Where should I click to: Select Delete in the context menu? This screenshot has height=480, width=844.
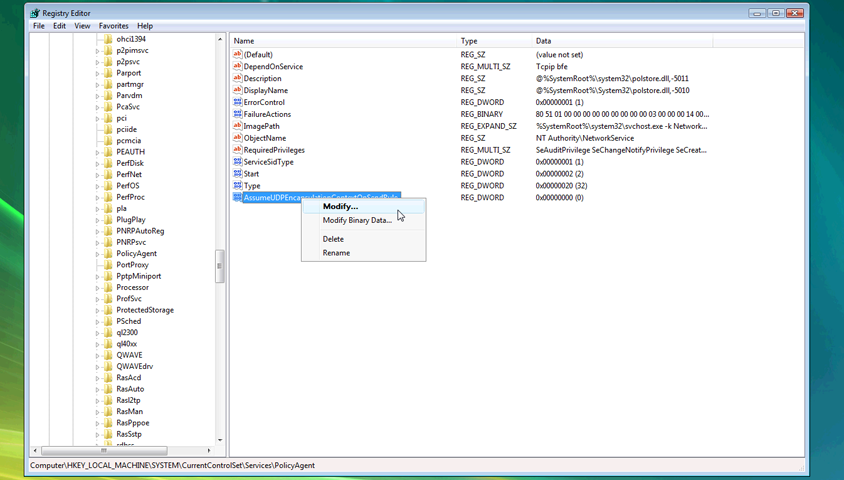(333, 239)
